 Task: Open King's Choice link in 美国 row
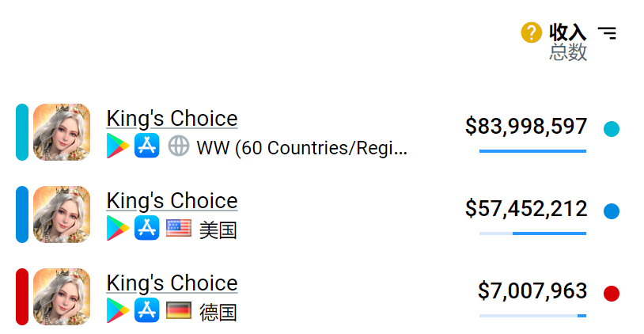172,201
